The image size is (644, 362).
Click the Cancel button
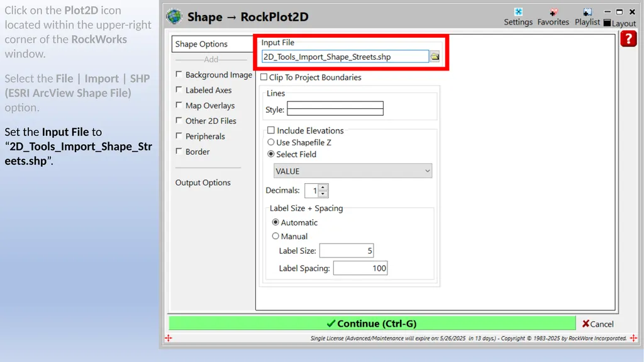coord(598,324)
